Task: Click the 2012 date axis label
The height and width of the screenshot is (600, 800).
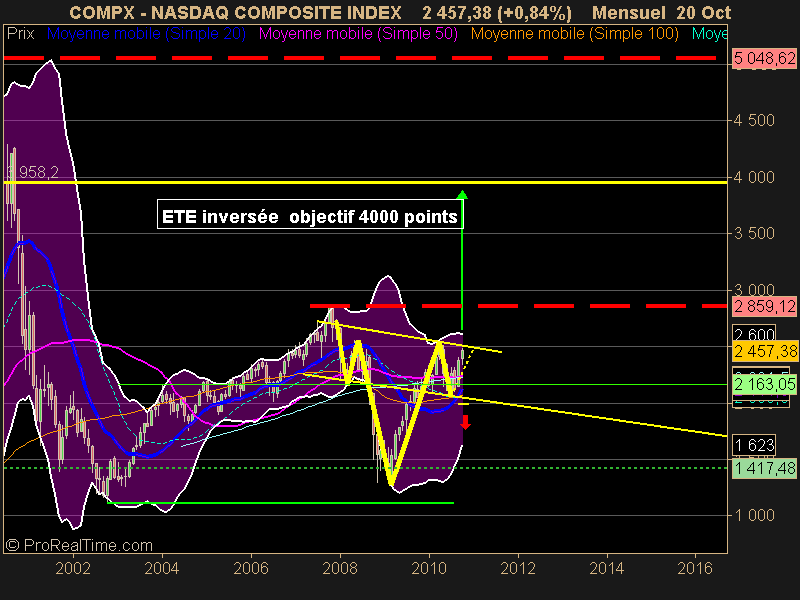Action: pyautogui.click(x=518, y=568)
